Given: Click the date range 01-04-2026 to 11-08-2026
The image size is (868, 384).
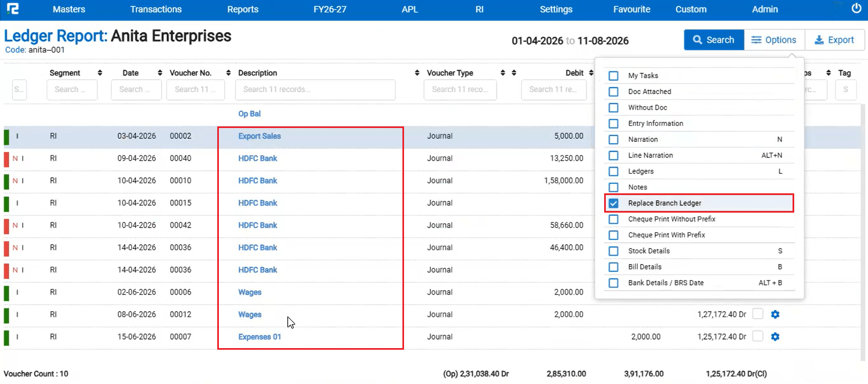Looking at the screenshot, I should click(570, 41).
